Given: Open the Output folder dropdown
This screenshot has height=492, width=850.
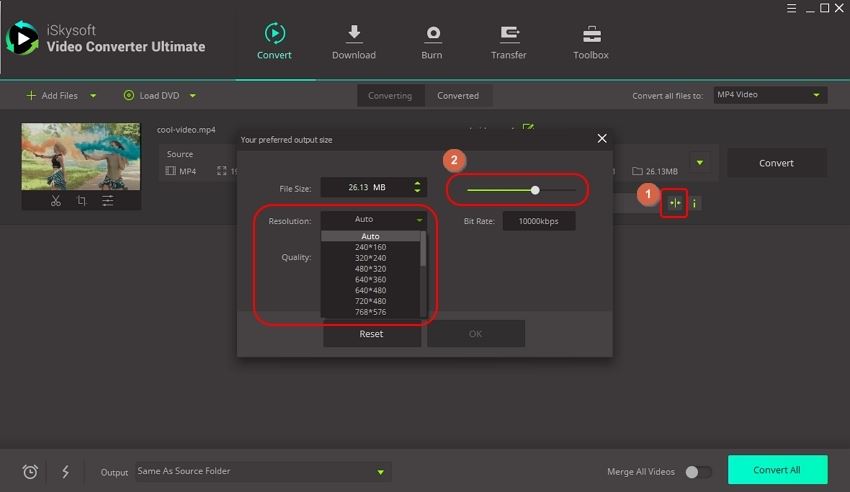Looking at the screenshot, I should click(x=380, y=472).
